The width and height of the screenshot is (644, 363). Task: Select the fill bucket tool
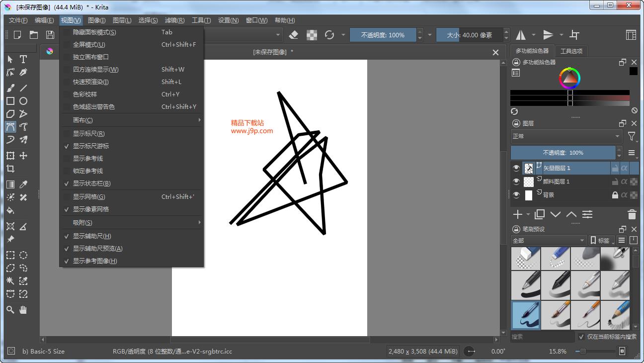point(10,210)
